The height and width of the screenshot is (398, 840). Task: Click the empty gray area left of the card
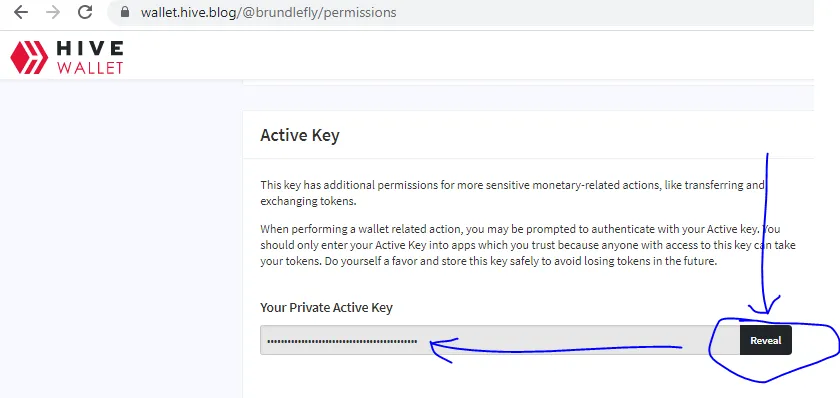[121, 238]
